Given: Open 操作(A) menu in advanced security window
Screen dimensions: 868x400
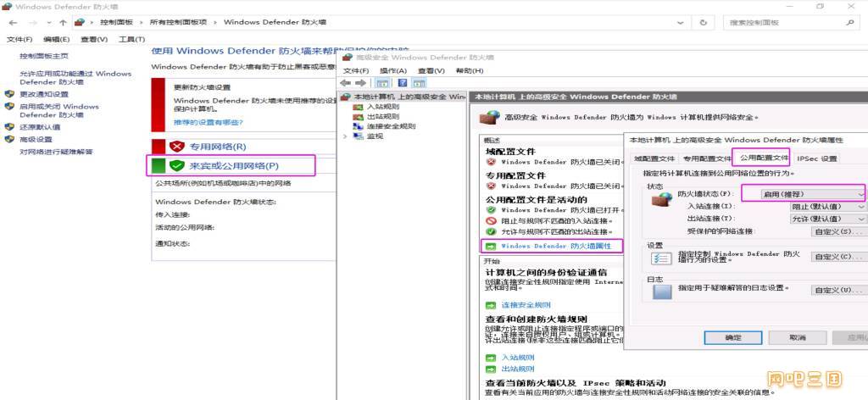Looking at the screenshot, I should click(x=393, y=71).
